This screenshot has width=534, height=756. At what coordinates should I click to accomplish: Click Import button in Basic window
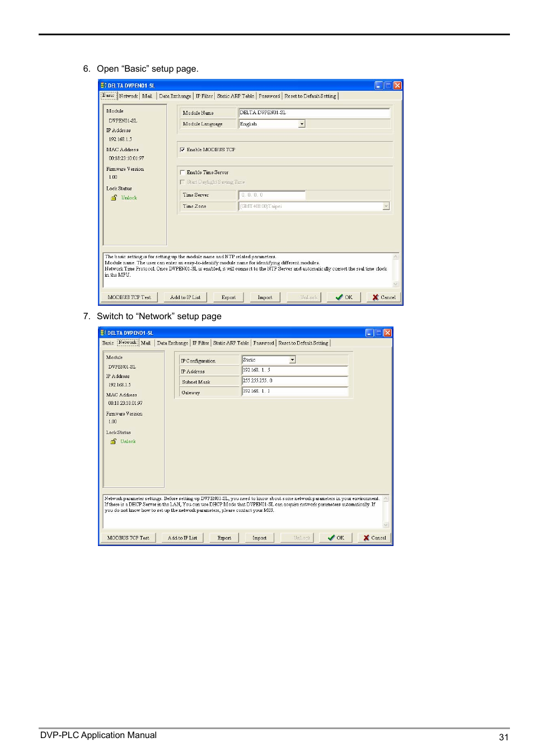265,297
